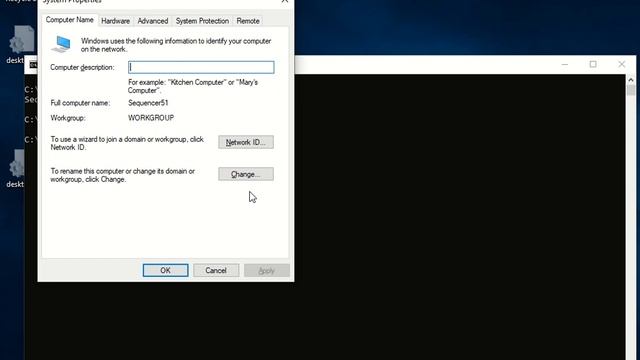This screenshot has width=640, height=360.
Task: Confirm with the OK button
Action: (x=165, y=270)
